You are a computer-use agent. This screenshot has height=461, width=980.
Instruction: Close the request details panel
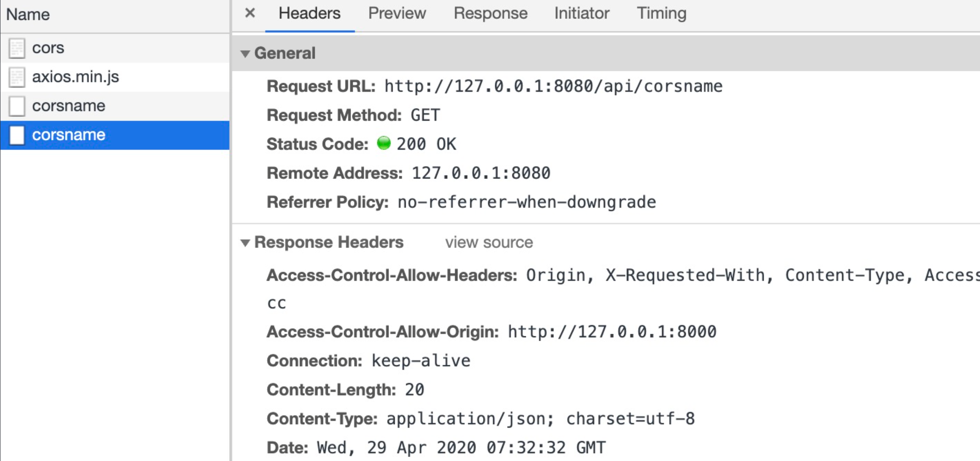pyautogui.click(x=250, y=13)
